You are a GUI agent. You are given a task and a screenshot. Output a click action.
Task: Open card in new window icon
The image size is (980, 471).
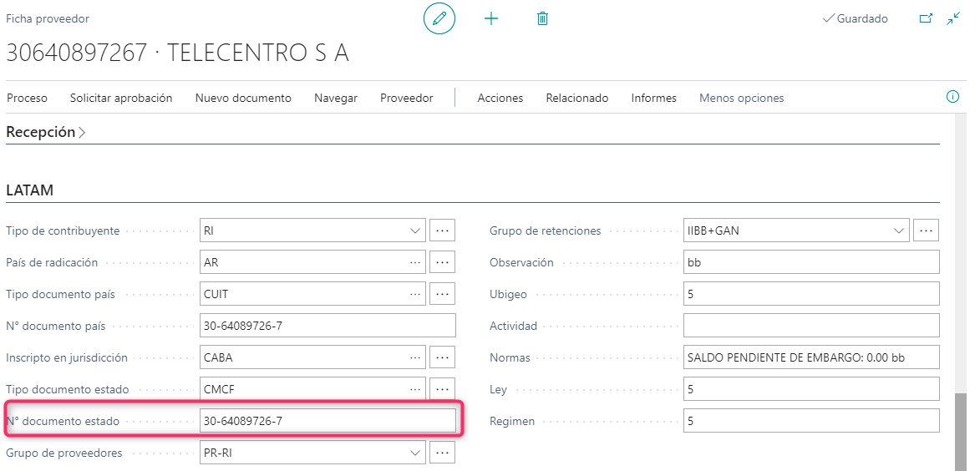pos(926,18)
